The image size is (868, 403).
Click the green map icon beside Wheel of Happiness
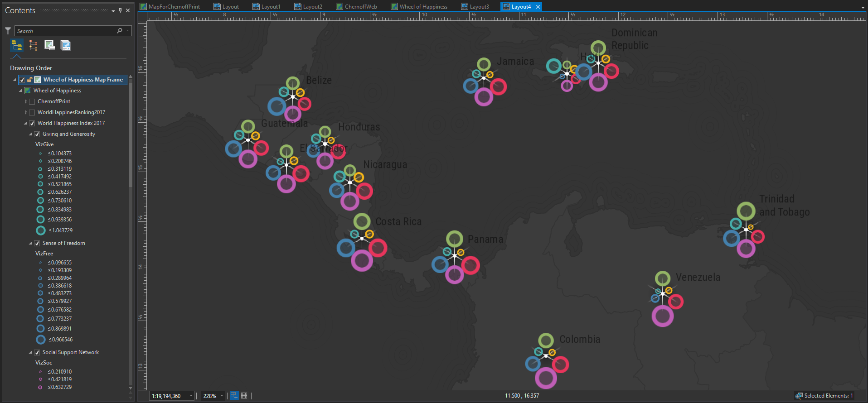point(28,91)
